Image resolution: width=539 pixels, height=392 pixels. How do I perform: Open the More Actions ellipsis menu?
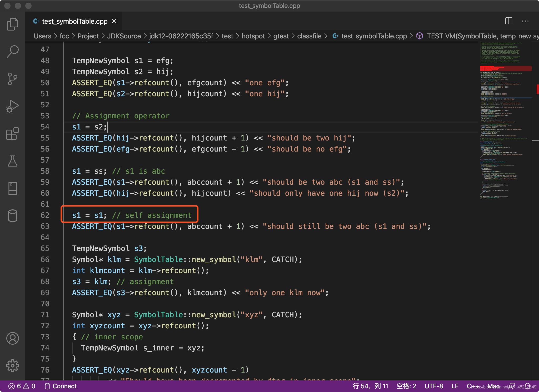[x=525, y=21]
